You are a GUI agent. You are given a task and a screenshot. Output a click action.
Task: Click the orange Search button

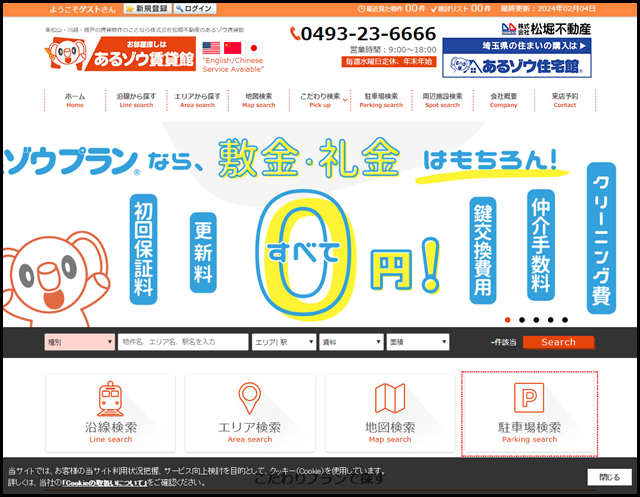click(558, 342)
